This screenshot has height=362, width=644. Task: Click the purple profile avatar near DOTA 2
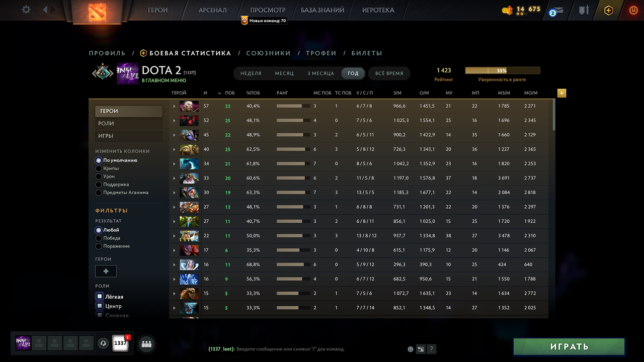[127, 73]
